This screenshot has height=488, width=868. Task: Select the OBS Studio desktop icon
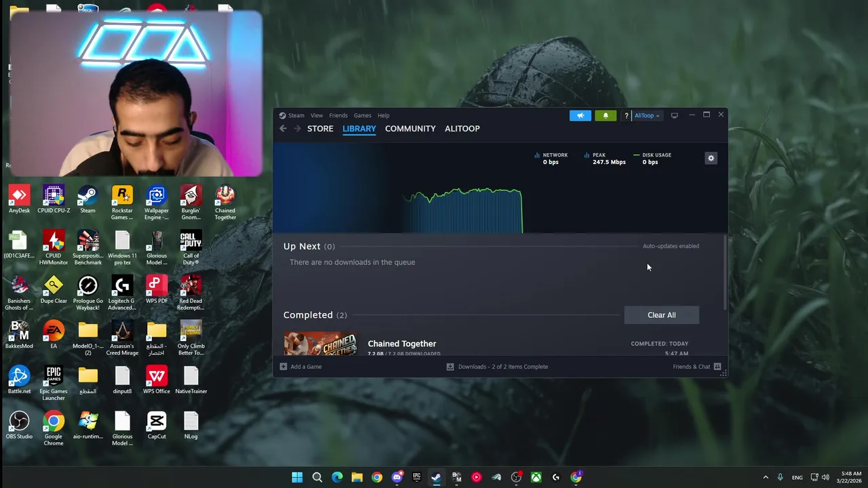19,426
